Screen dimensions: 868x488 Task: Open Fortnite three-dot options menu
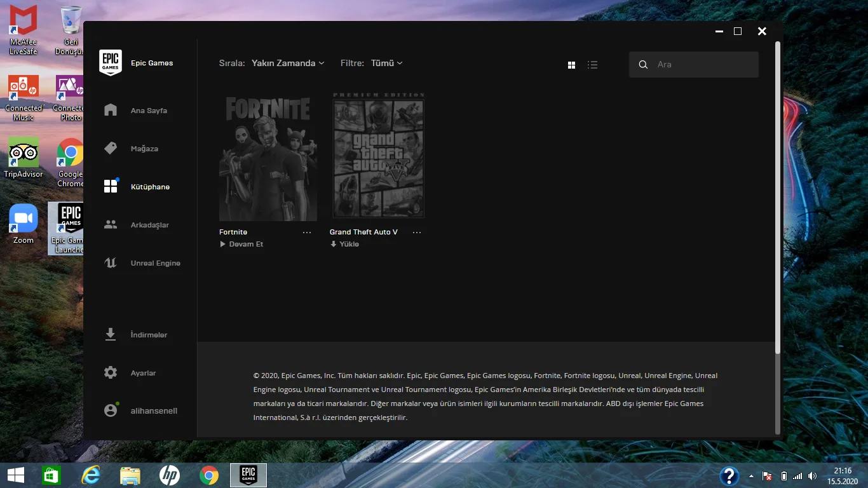click(x=307, y=233)
